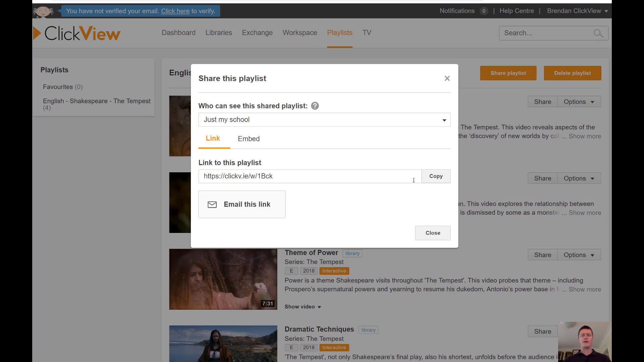This screenshot has height=362, width=644.
Task: Select the Link tab
Action: [x=213, y=138]
